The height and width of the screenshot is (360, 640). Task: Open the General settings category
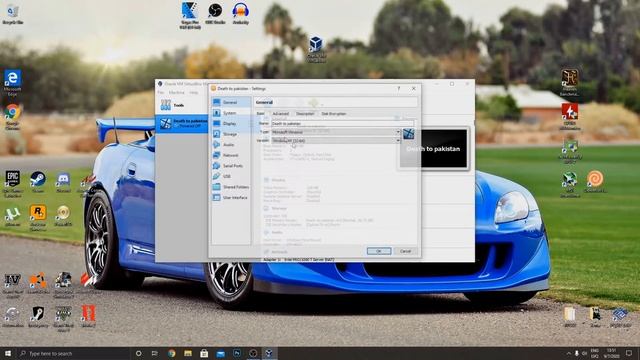point(231,102)
